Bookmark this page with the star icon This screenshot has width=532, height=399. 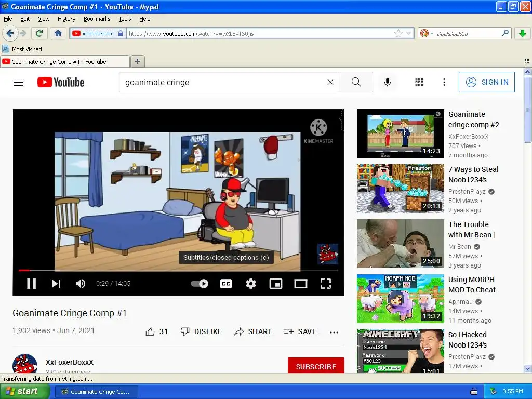[398, 33]
